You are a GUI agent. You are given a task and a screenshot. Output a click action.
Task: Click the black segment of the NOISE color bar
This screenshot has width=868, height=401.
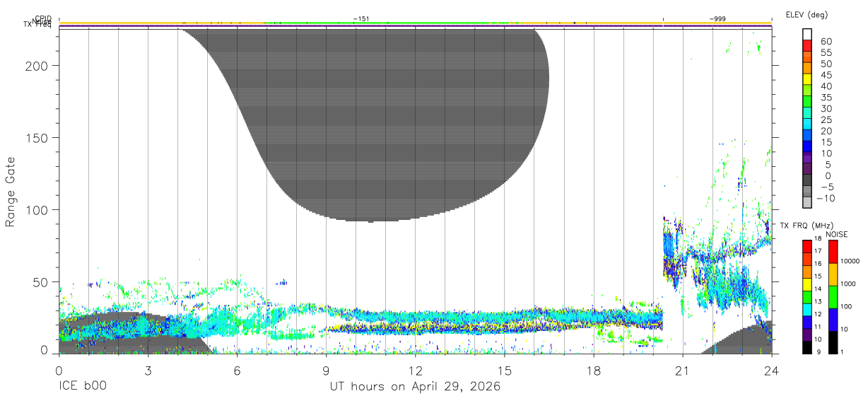click(833, 342)
